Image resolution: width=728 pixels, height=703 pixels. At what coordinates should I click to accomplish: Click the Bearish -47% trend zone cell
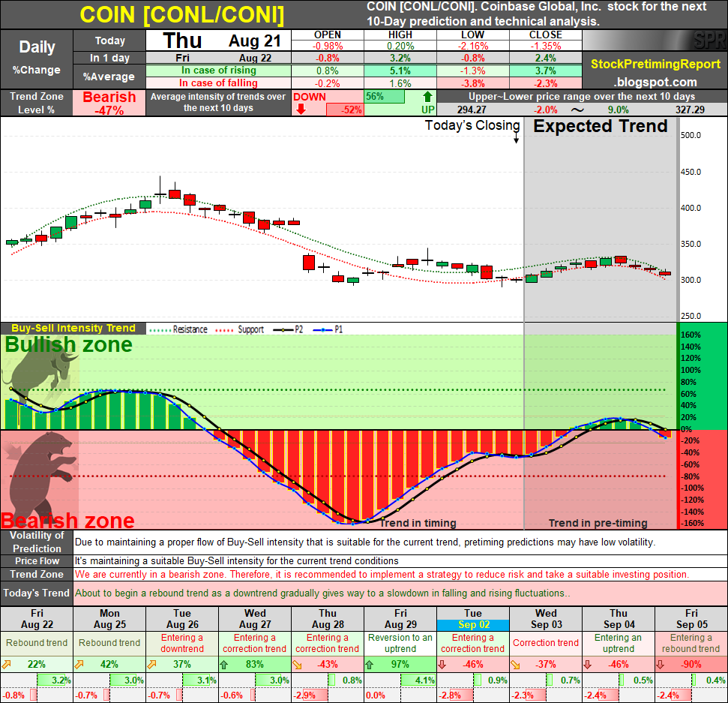coord(109,103)
